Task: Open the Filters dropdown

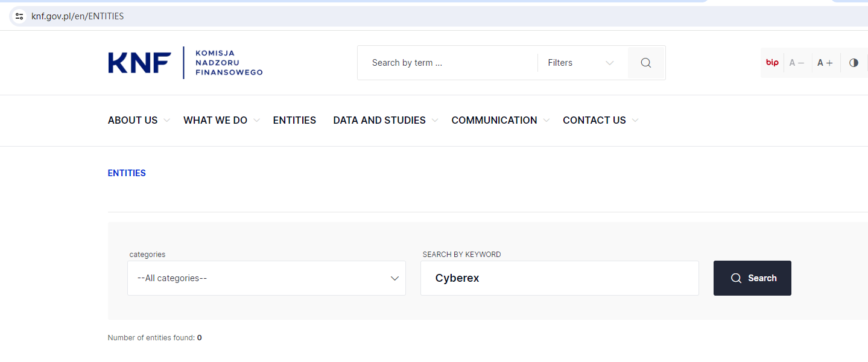Action: click(580, 63)
